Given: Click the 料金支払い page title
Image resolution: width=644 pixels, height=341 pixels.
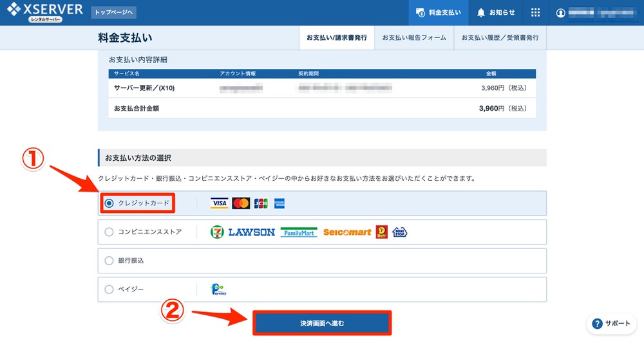Looking at the screenshot, I should [126, 38].
